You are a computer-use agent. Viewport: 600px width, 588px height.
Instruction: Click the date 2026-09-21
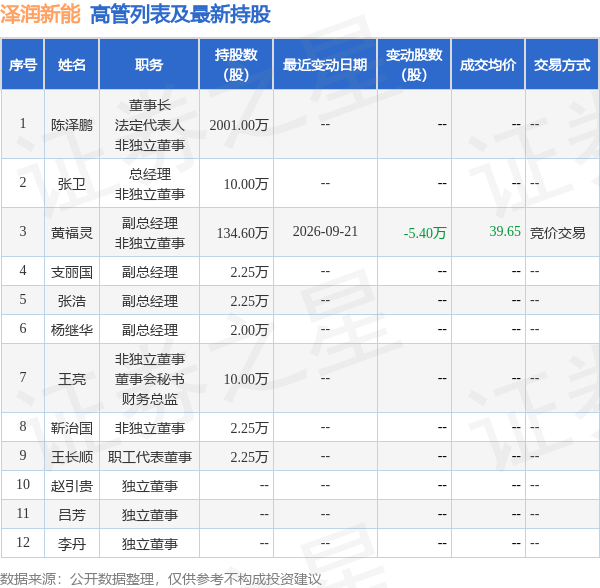[325, 231]
